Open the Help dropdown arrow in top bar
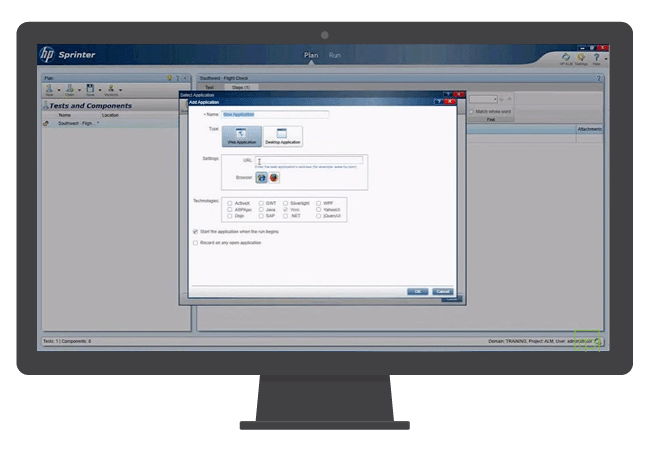The width and height of the screenshot is (650, 450). point(606,59)
